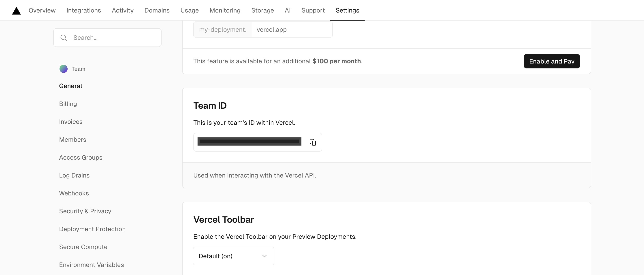Open the Vercel Toolbar dropdown chevron

pos(264,256)
